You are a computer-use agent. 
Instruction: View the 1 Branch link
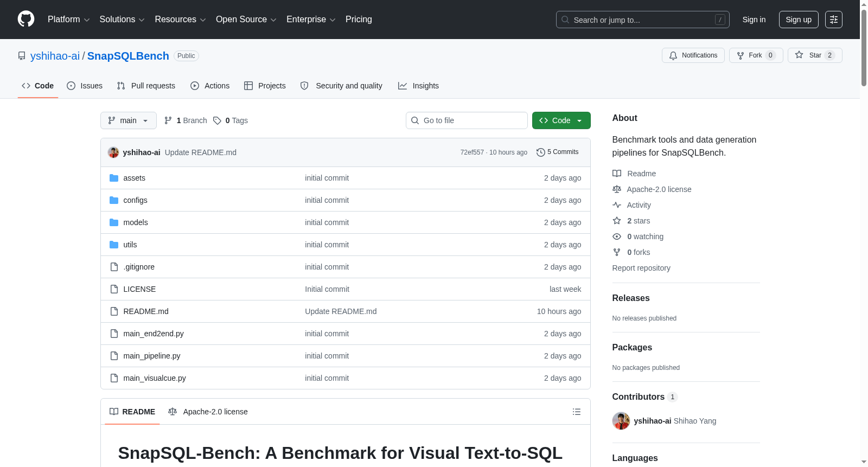pyautogui.click(x=186, y=120)
